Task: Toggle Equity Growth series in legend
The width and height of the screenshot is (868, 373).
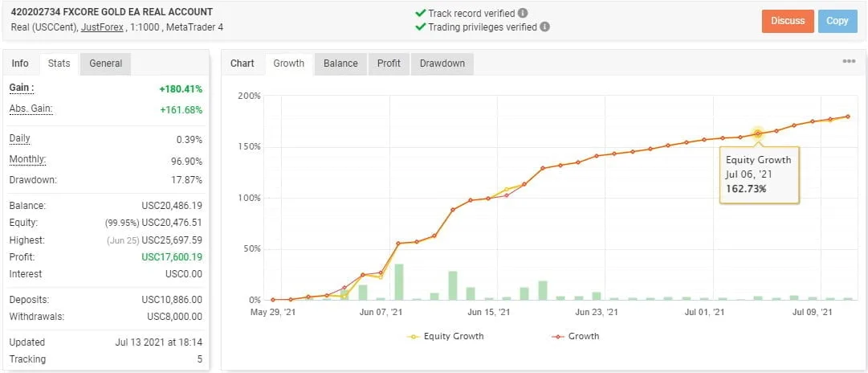Action: (x=446, y=336)
